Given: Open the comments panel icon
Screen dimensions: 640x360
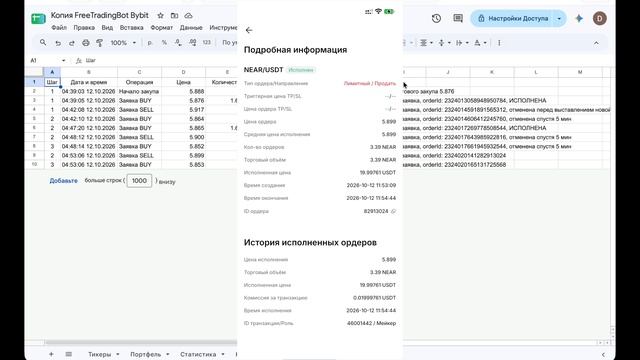Looking at the screenshot, I should (x=458, y=18).
